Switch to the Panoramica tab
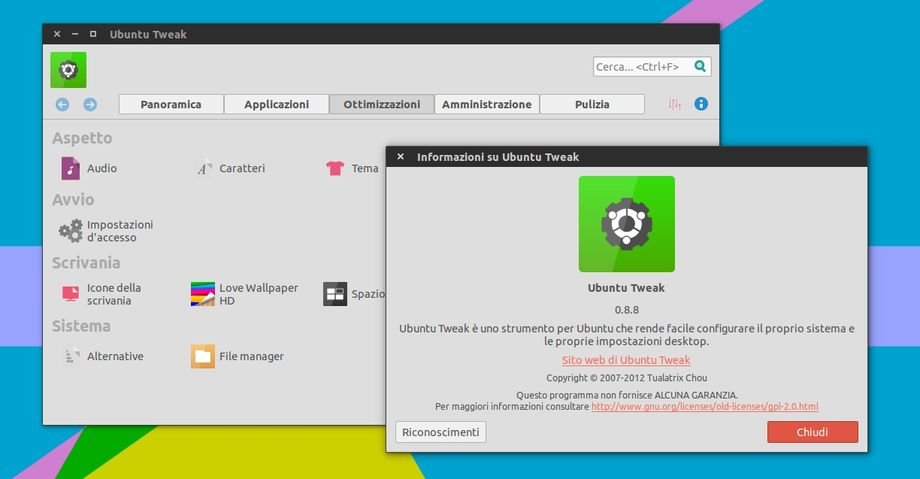The height and width of the screenshot is (479, 920). click(171, 104)
